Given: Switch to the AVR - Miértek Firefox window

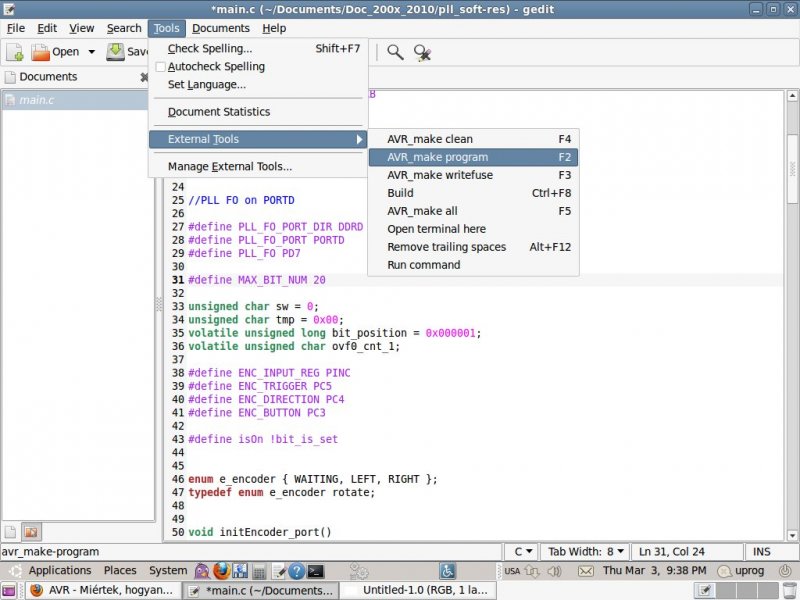Looking at the screenshot, I should [102, 590].
